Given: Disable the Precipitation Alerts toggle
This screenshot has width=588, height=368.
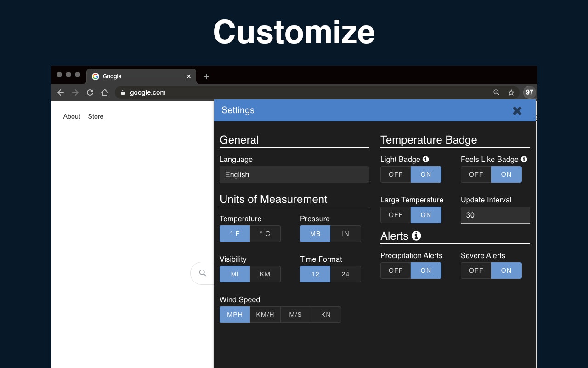Looking at the screenshot, I should pos(395,270).
